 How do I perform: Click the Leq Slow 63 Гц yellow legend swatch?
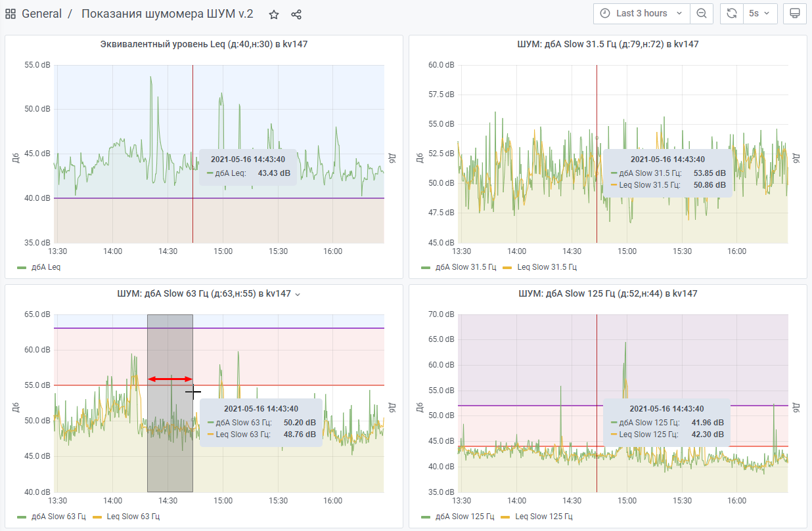(97, 517)
